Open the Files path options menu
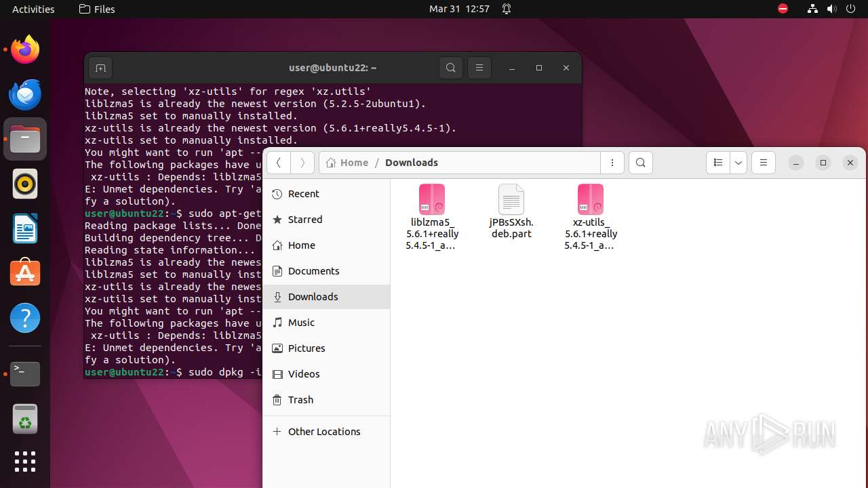Image resolution: width=868 pixels, height=488 pixels. [612, 163]
